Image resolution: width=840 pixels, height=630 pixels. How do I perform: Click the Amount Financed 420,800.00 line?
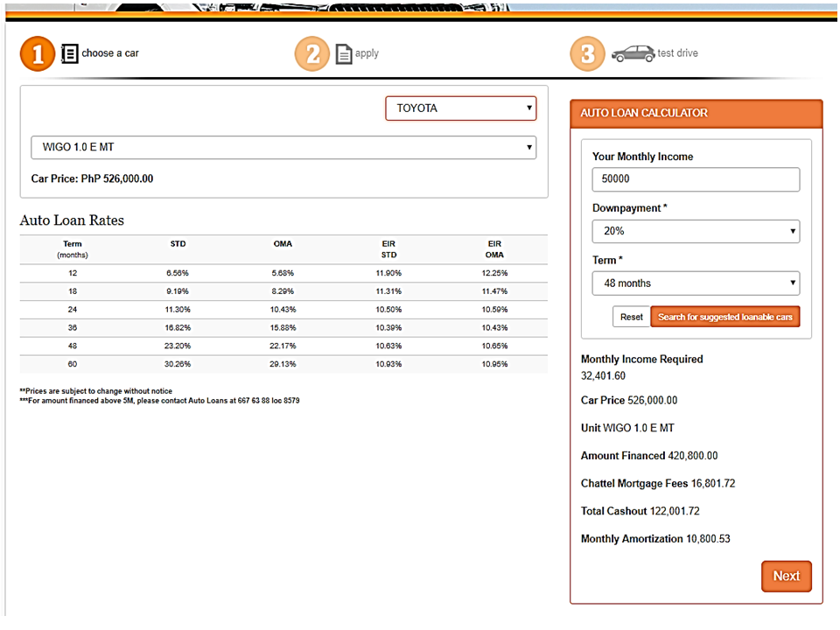click(x=649, y=456)
